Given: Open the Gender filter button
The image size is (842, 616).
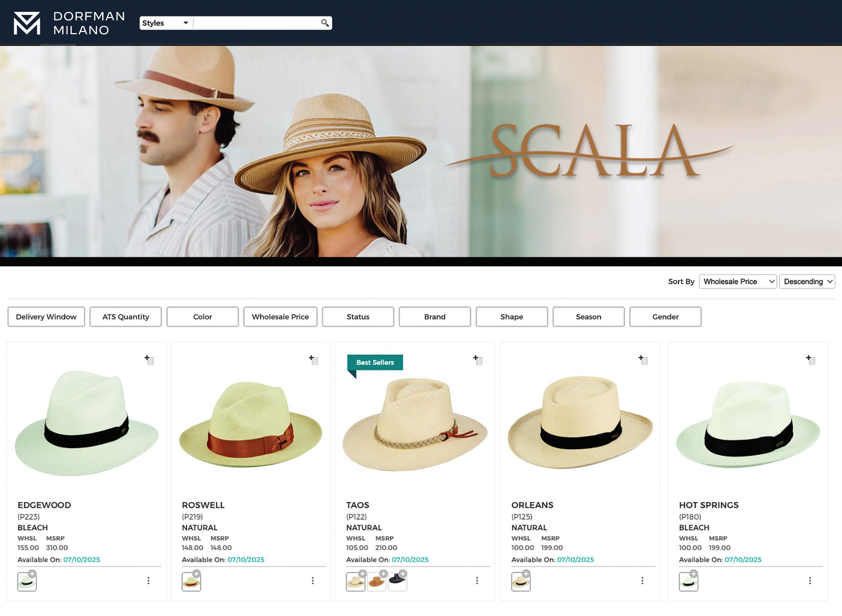Looking at the screenshot, I should 665,317.
